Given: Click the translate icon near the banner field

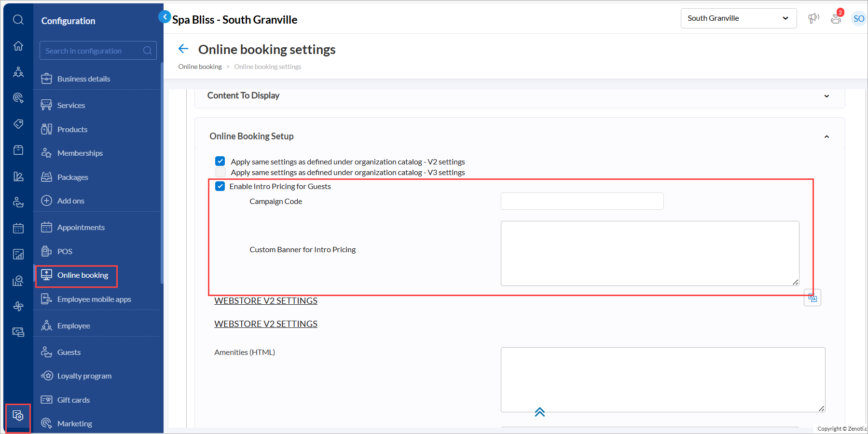Looking at the screenshot, I should coord(813,298).
